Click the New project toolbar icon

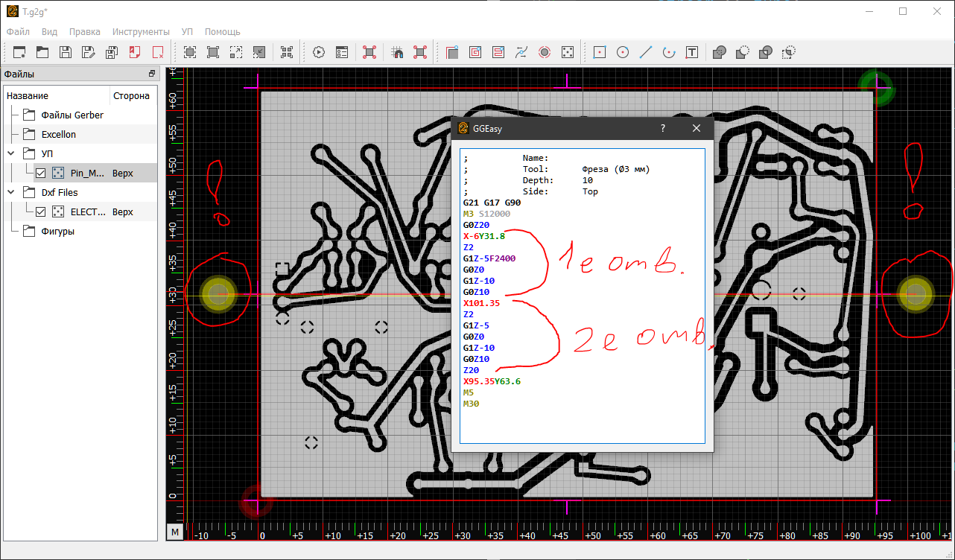(20, 52)
